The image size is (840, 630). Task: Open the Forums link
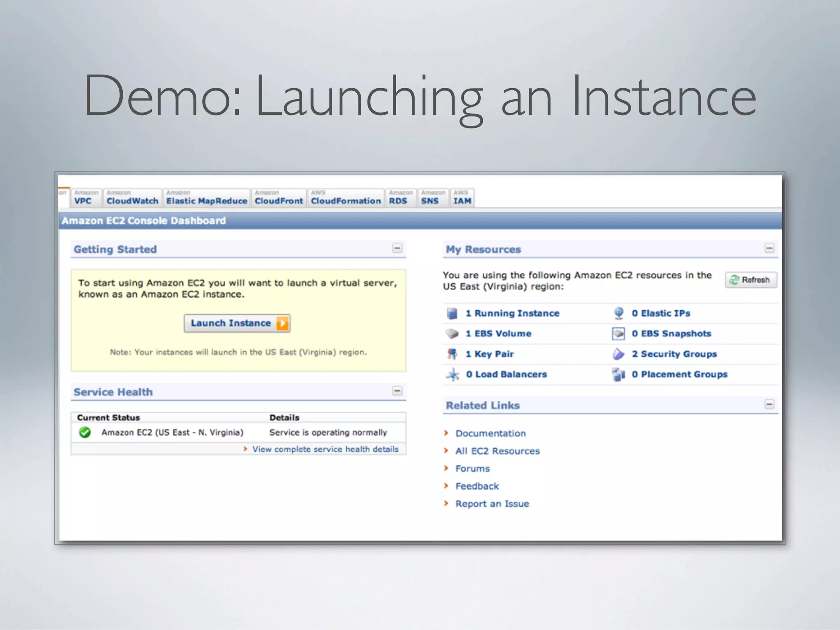pyautogui.click(x=472, y=469)
